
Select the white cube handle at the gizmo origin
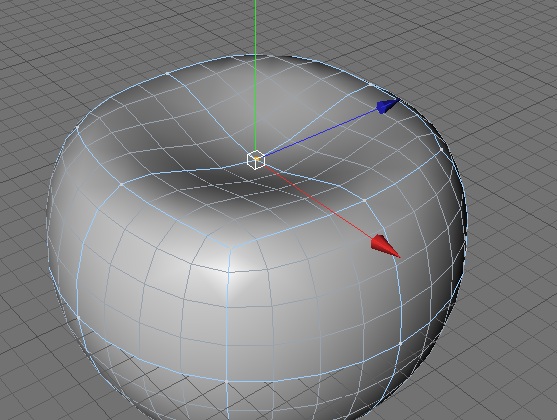pos(256,160)
